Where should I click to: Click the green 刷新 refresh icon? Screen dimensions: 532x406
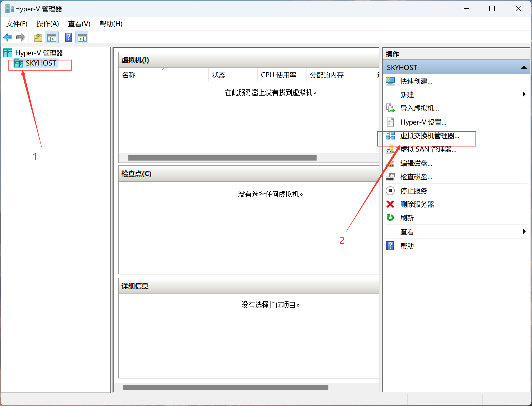(x=390, y=218)
